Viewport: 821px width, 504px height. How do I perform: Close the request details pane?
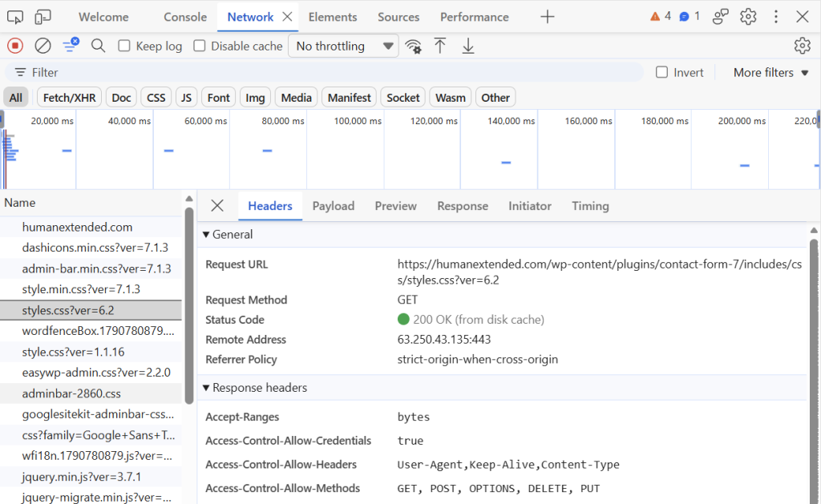[x=217, y=206]
